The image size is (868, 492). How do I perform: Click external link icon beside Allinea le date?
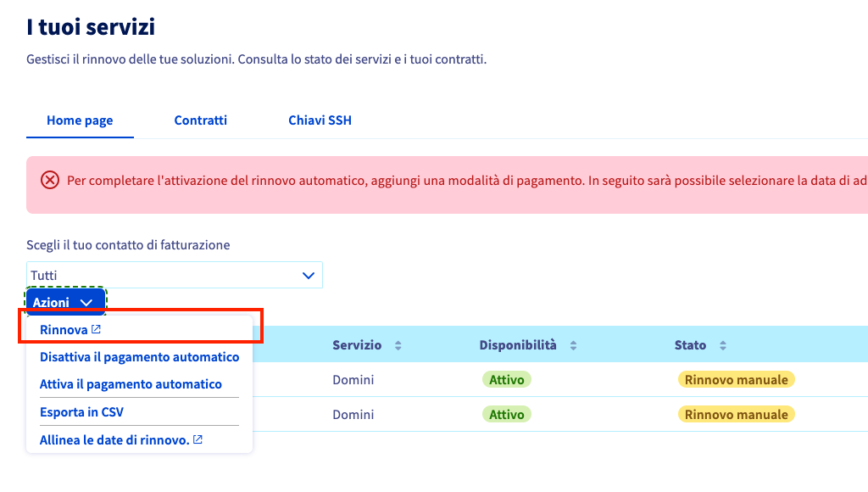198,439
